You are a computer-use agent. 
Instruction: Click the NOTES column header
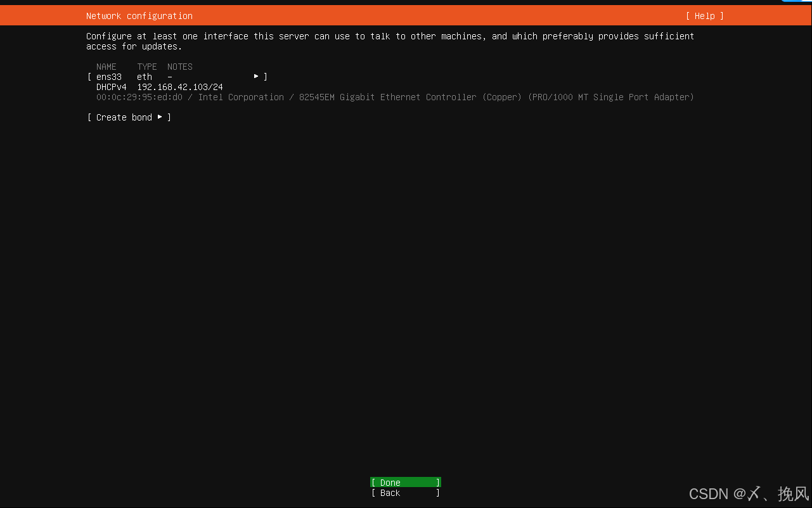click(x=179, y=67)
